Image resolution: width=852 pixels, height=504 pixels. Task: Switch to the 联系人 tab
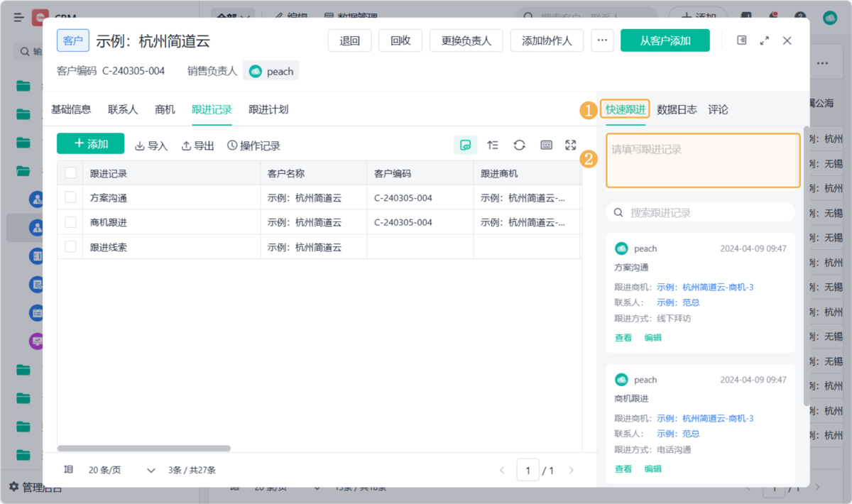point(123,109)
